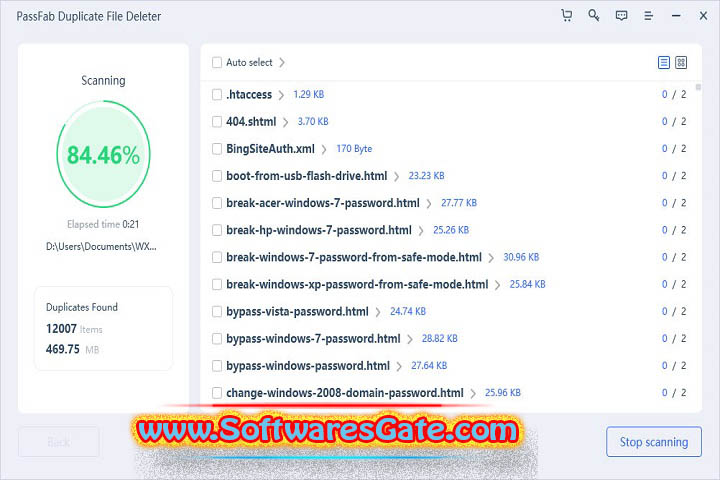Expand bypass-vista-password.html chevron
This screenshot has width=720, height=480.
click(377, 311)
